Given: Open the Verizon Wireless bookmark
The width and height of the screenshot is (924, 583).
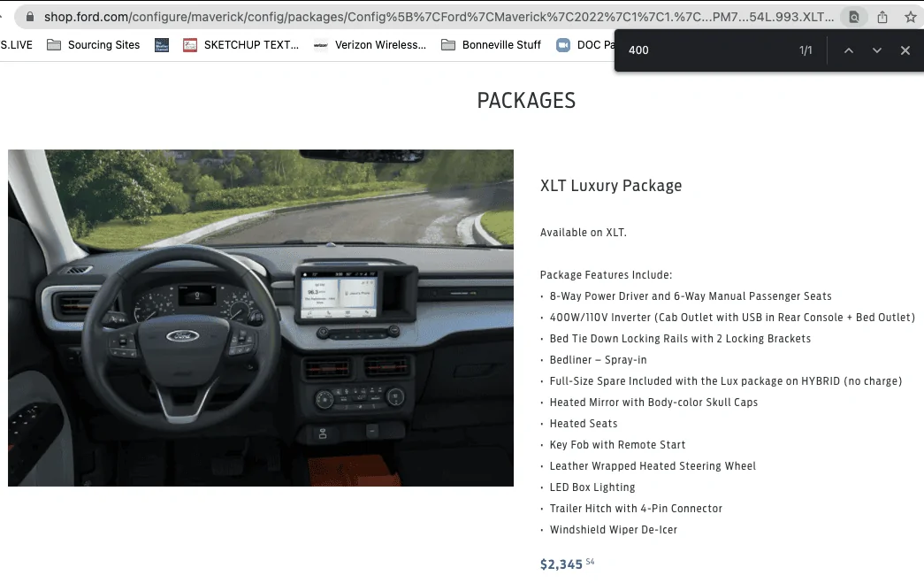Looking at the screenshot, I should pyautogui.click(x=370, y=45).
